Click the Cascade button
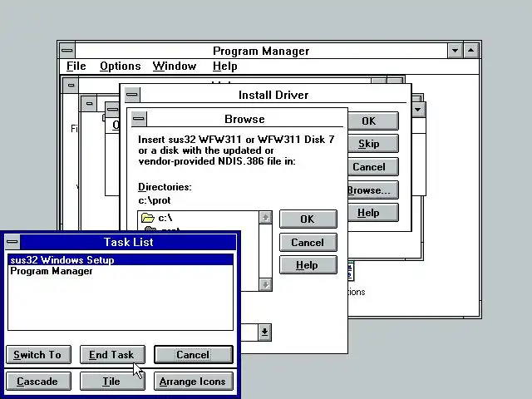This screenshot has width=532, height=399. [38, 382]
